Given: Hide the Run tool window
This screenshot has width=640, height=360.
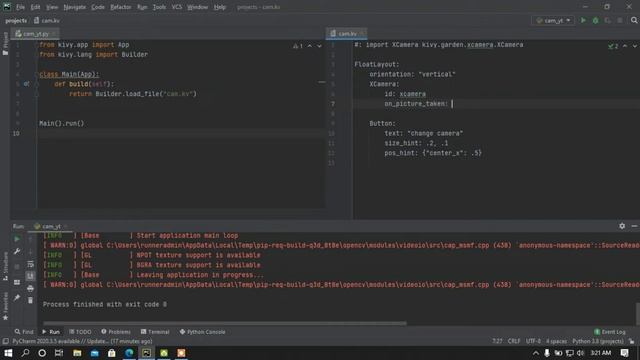Looking at the screenshot, I should coord(634,226).
